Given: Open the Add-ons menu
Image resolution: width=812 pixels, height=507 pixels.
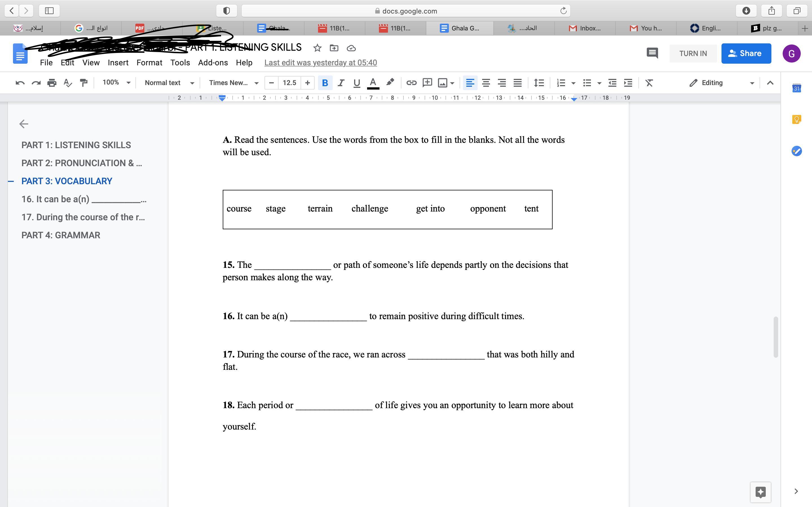Looking at the screenshot, I should [x=213, y=63].
